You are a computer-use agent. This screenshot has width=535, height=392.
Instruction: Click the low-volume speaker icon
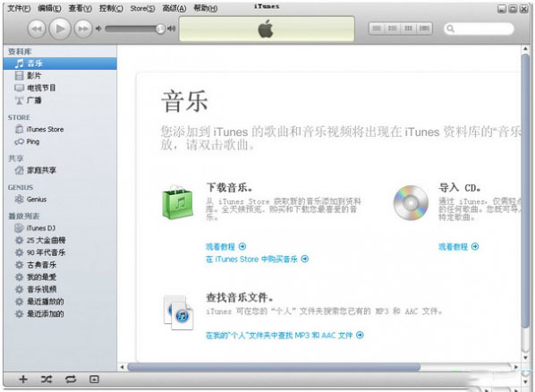(98, 29)
